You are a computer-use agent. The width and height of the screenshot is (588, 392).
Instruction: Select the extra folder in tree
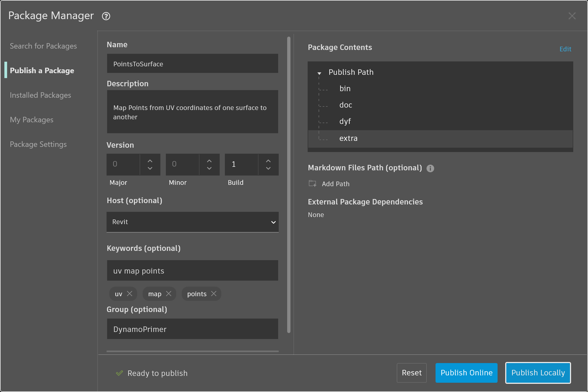coord(348,138)
